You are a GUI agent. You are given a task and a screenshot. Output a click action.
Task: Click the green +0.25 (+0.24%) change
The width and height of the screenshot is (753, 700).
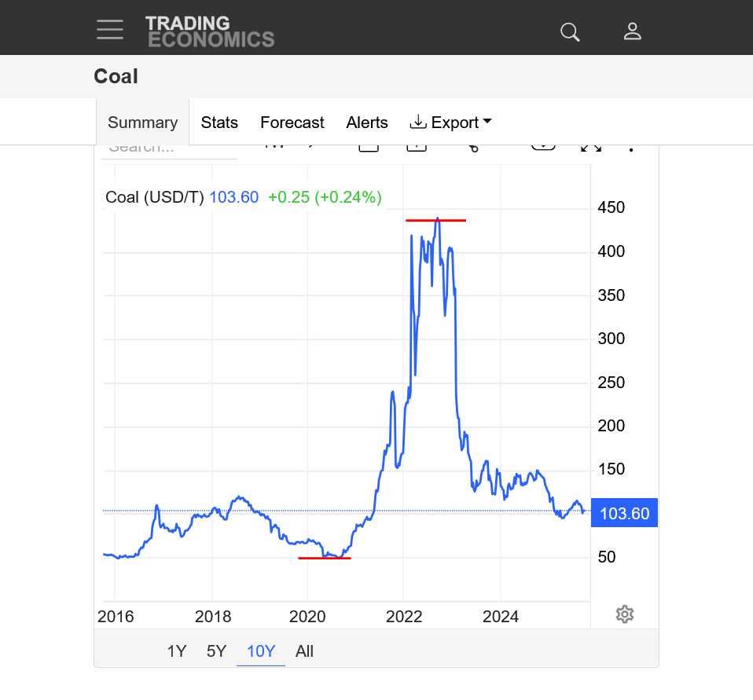[325, 197]
